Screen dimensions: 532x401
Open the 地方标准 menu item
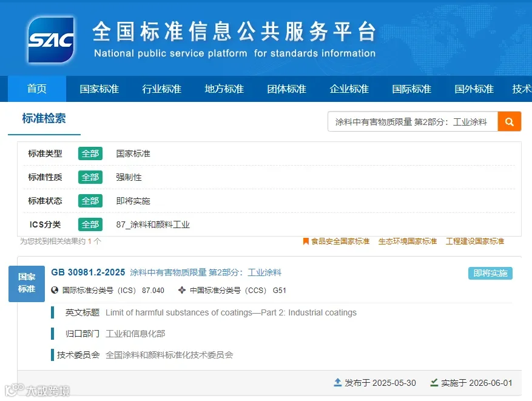pos(224,89)
